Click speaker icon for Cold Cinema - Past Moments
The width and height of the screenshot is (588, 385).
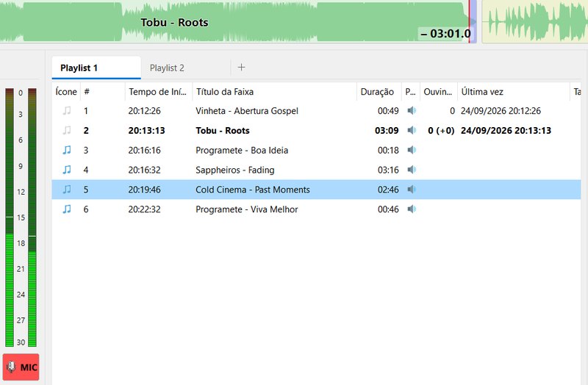click(x=412, y=190)
